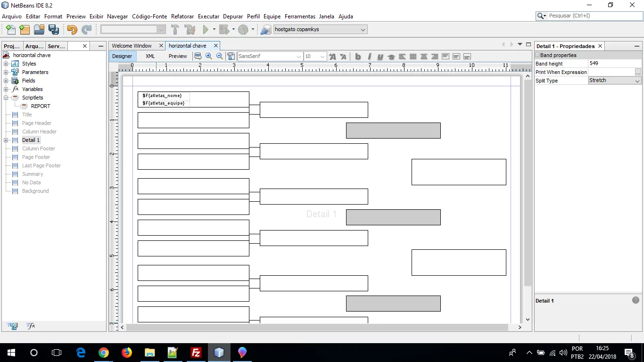The width and height of the screenshot is (644, 362).
Task: Switch to the Welcome Window tab
Action: (132, 46)
